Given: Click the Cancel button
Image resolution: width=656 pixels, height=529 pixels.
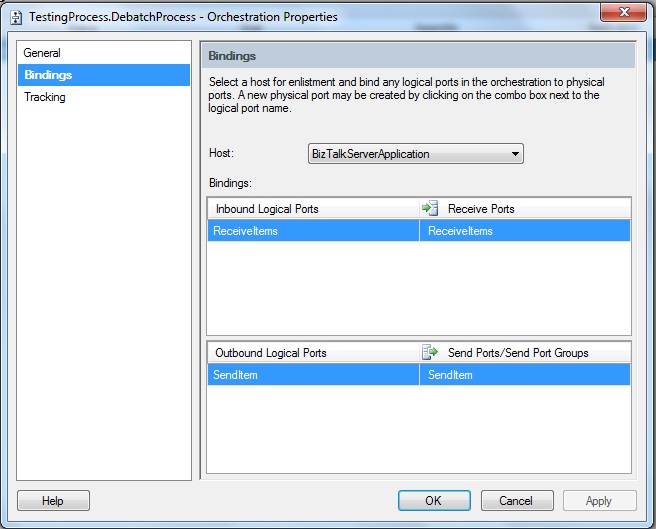Looking at the screenshot, I should pyautogui.click(x=517, y=501).
